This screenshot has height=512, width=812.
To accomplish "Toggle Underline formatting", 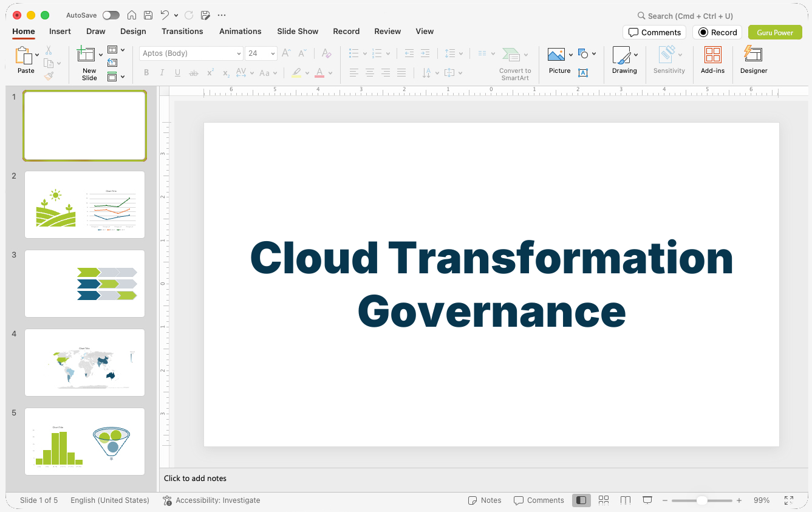I will [177, 73].
